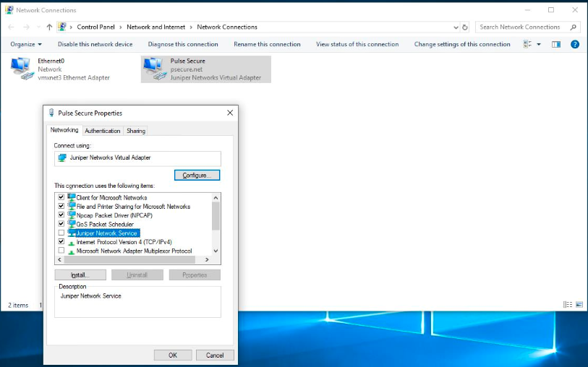Viewport: 588px width, 367px height.
Task: Expand the change view options arrow
Action: (x=539, y=44)
